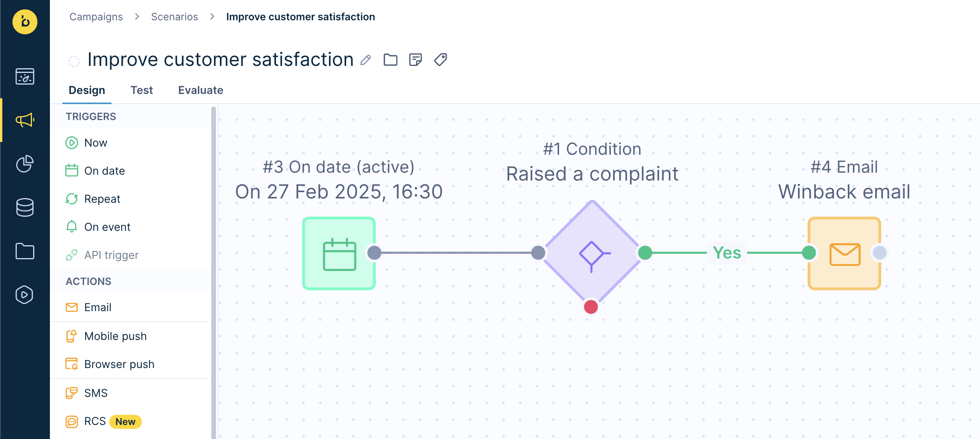Switch to the Evaluate tab
This screenshot has width=980, height=439.
coord(201,90)
